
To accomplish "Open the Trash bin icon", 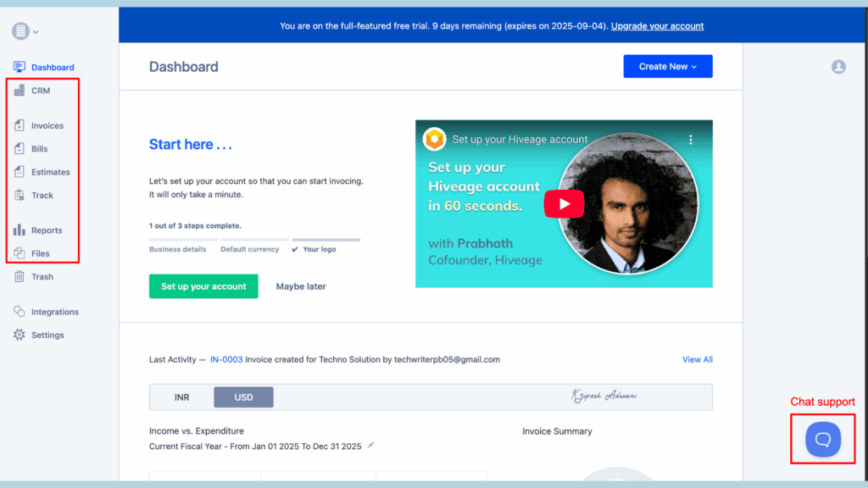I will [x=19, y=277].
